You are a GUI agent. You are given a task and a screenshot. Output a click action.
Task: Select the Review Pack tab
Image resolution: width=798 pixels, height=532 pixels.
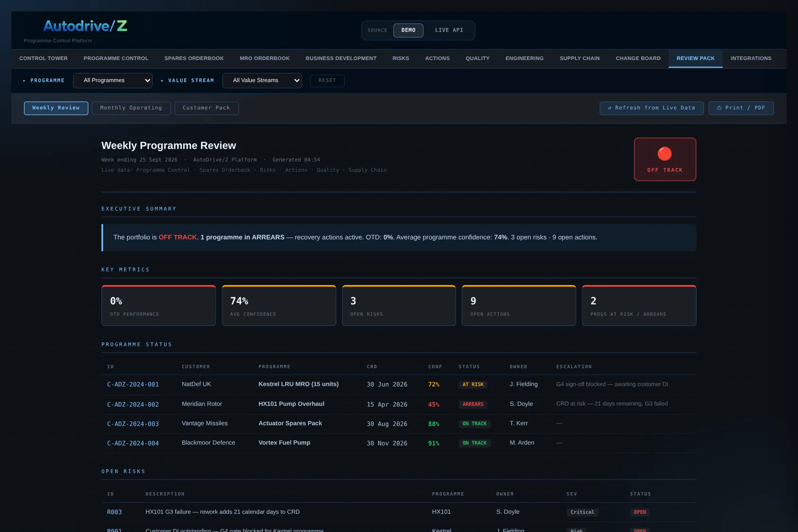tap(695, 58)
